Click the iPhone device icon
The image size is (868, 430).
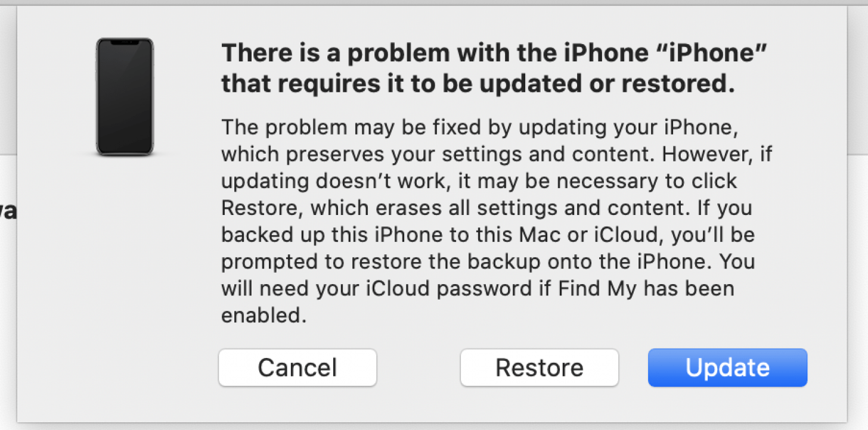pos(125,97)
